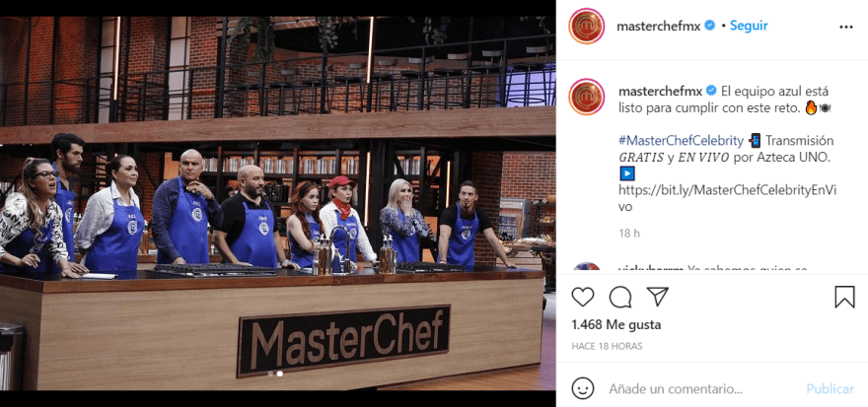Select first carousel dot indicator
The width and height of the screenshot is (868, 407).
click(270, 373)
